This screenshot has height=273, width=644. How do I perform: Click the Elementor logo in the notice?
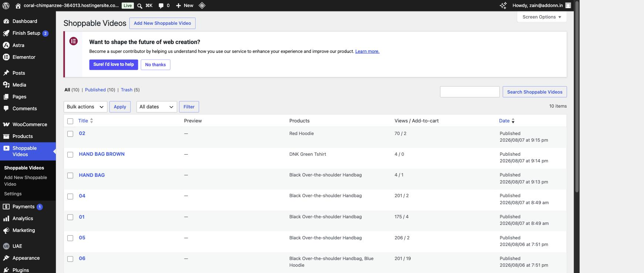pos(74,41)
